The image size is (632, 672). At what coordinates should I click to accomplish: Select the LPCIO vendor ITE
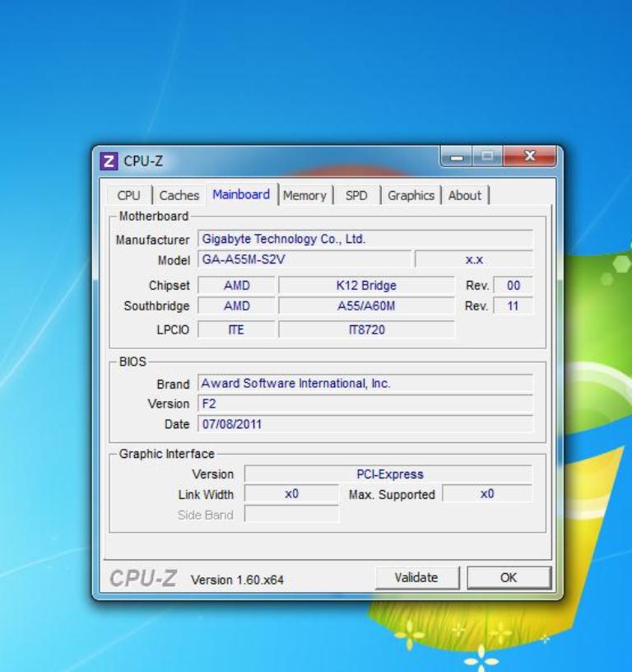[236, 329]
